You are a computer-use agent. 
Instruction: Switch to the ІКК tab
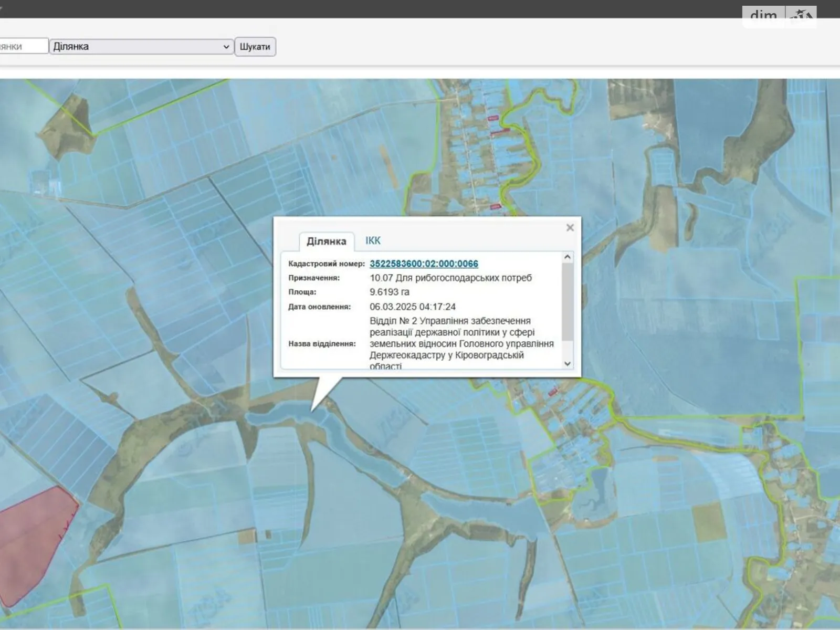pyautogui.click(x=373, y=241)
